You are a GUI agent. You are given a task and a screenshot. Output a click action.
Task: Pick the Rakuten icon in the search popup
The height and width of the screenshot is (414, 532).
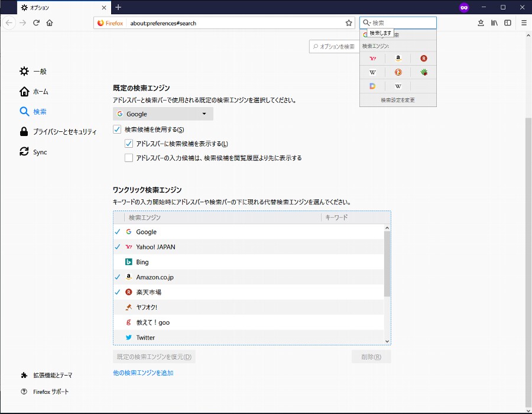(423, 59)
